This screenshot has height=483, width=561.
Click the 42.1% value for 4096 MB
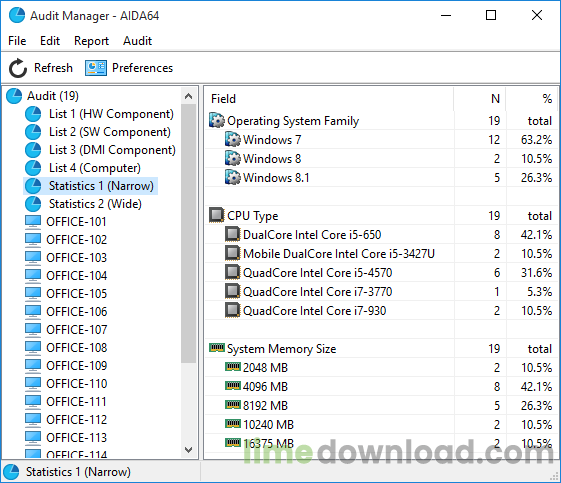536,386
